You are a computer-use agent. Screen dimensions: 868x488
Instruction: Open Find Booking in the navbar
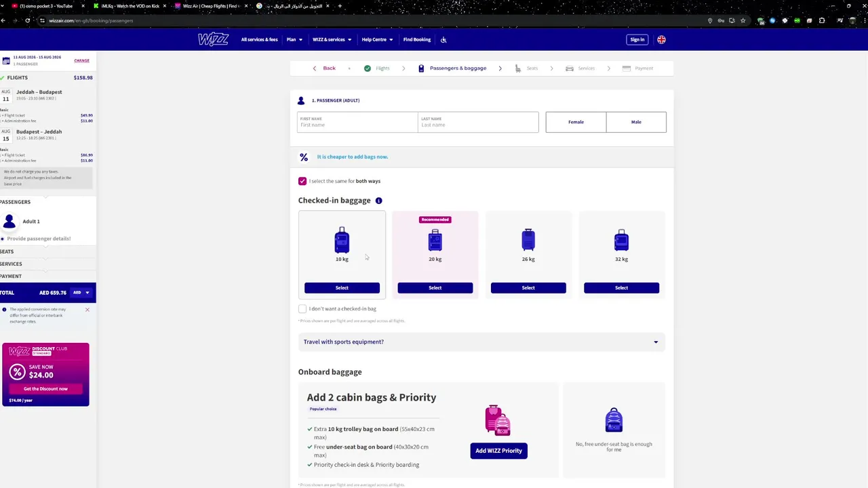[417, 39]
